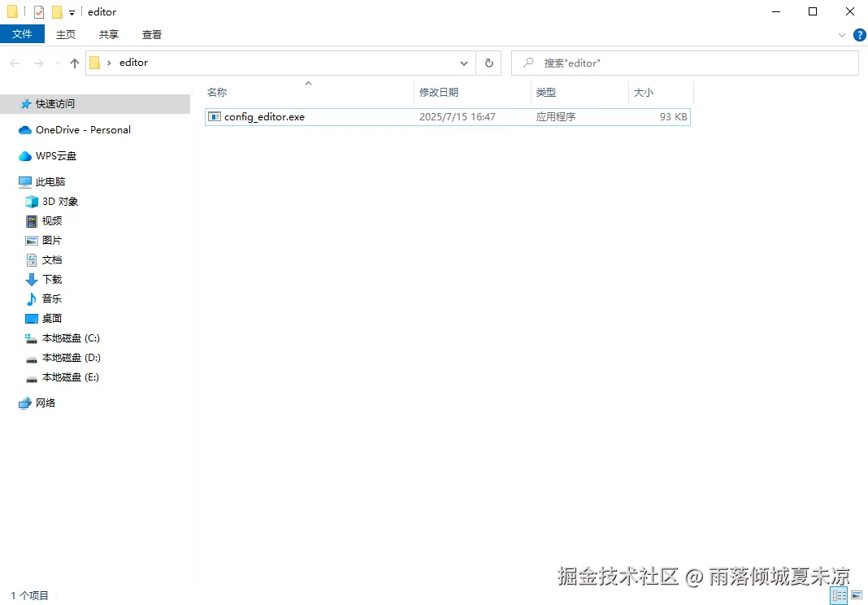Click the new folder quick access icon
Image resolution: width=868 pixels, height=605 pixels.
pos(57,11)
